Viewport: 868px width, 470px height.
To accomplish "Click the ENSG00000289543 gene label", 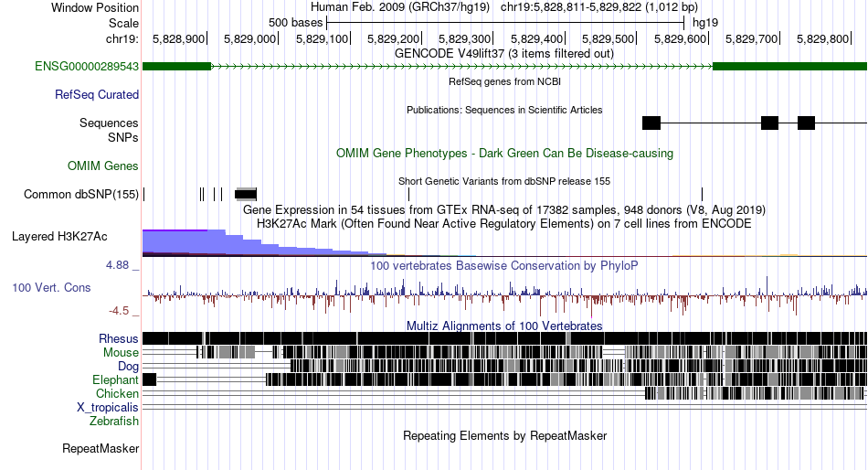I will [x=87, y=67].
